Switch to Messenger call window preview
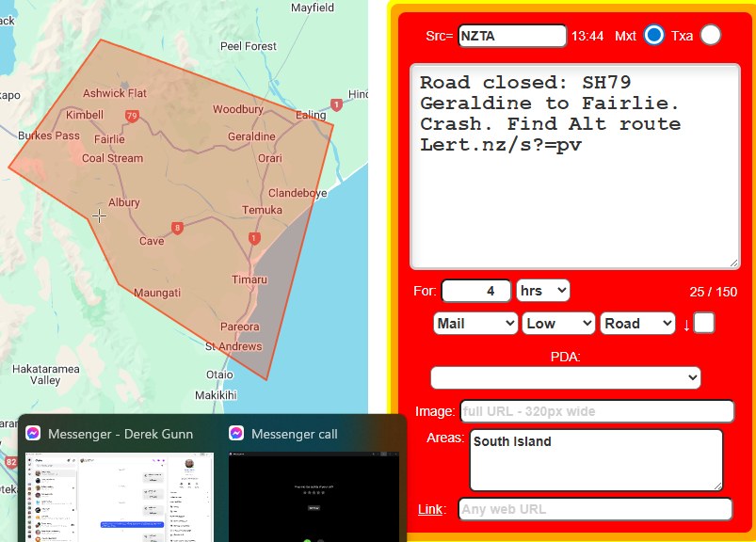756x542 pixels. (x=314, y=482)
